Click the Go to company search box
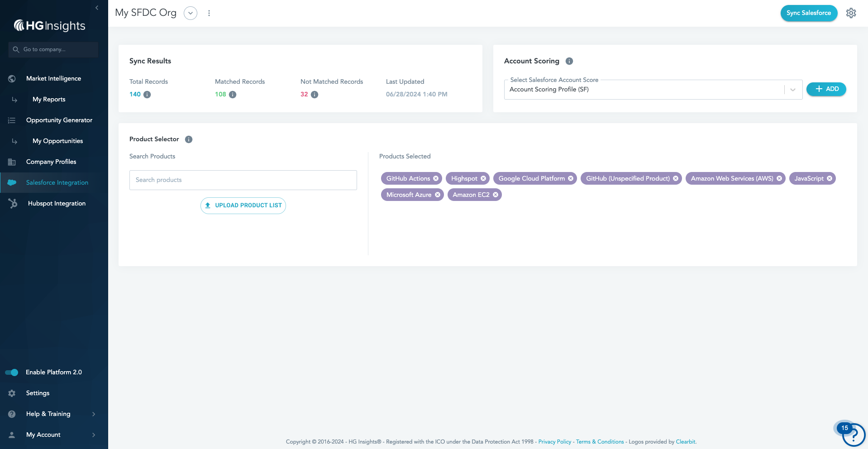Screen dimensions: 868x449 (x=53, y=49)
